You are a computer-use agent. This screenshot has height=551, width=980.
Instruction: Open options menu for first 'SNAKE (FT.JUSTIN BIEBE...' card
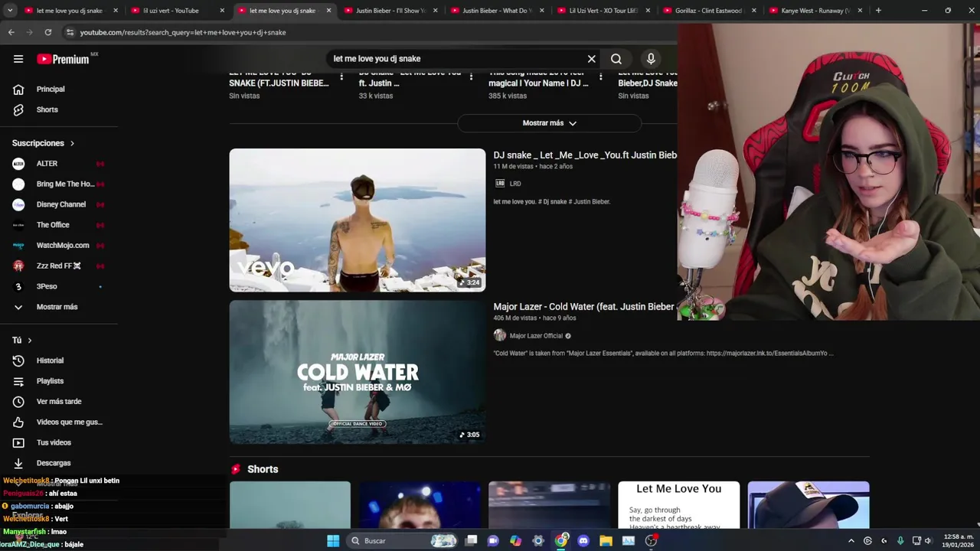click(x=341, y=77)
